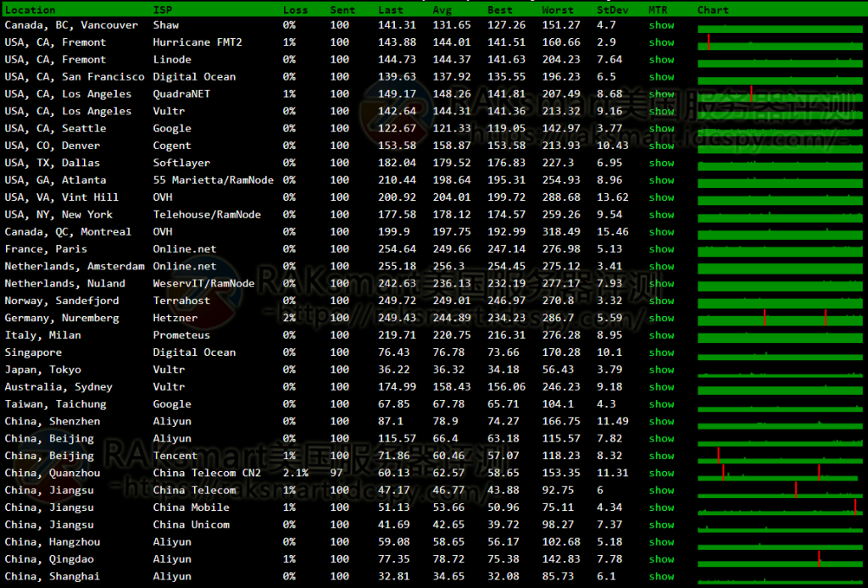Open the chart for Jiangsu China Telecom
The width and height of the screenshot is (868, 588).
point(780,490)
